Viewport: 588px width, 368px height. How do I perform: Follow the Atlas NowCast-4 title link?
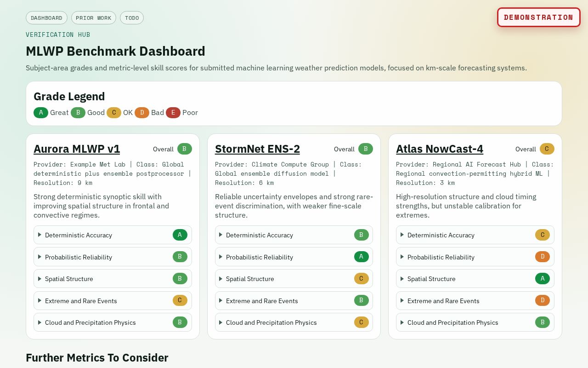click(440, 149)
